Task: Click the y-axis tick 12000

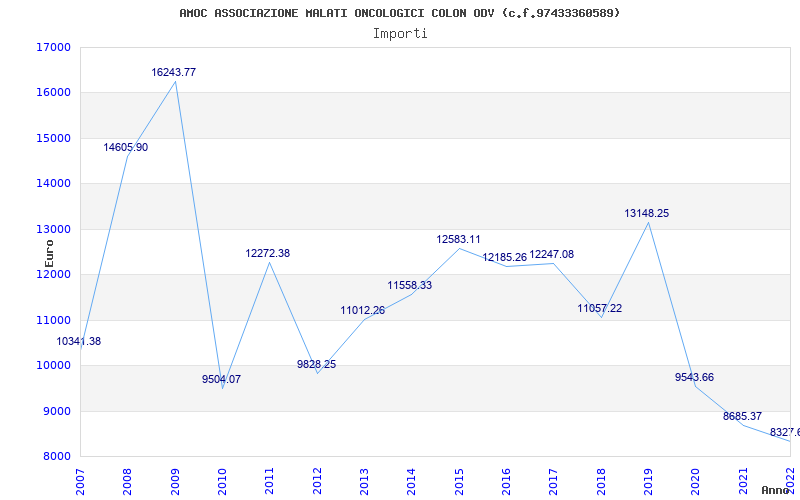Action: pos(53,274)
